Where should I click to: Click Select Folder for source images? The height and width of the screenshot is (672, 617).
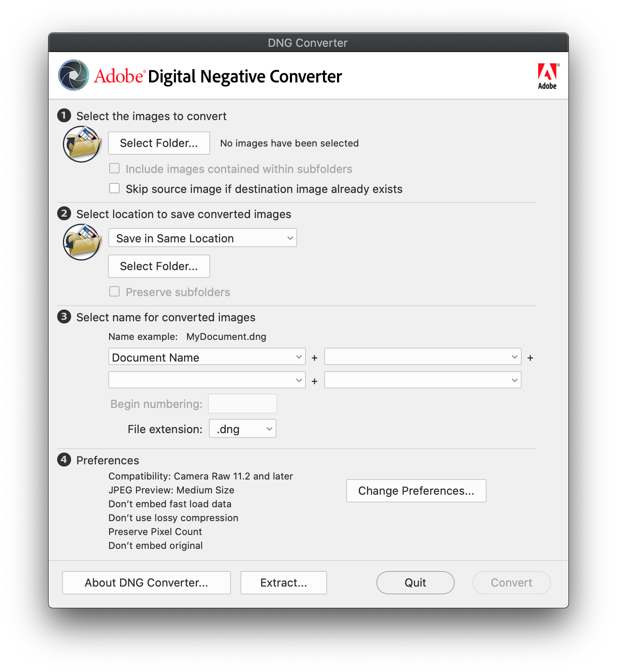[x=159, y=143]
